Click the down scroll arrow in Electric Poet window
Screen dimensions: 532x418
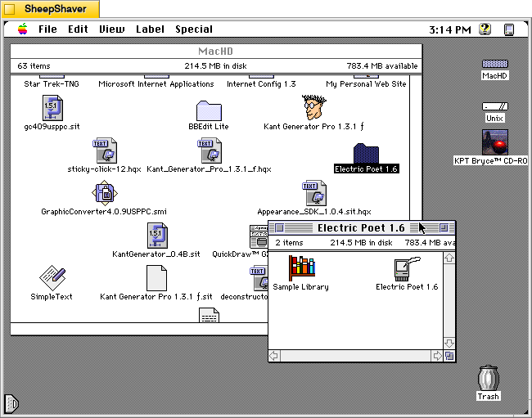click(x=449, y=344)
